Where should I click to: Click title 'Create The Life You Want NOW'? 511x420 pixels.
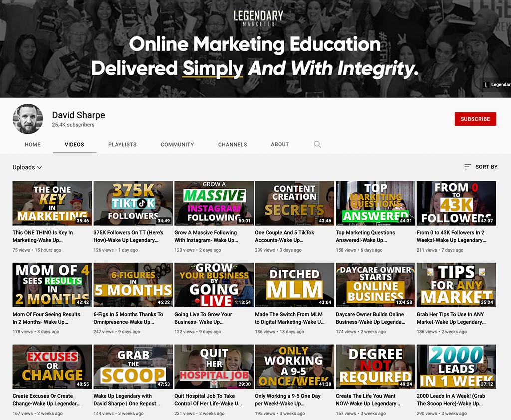368,400
